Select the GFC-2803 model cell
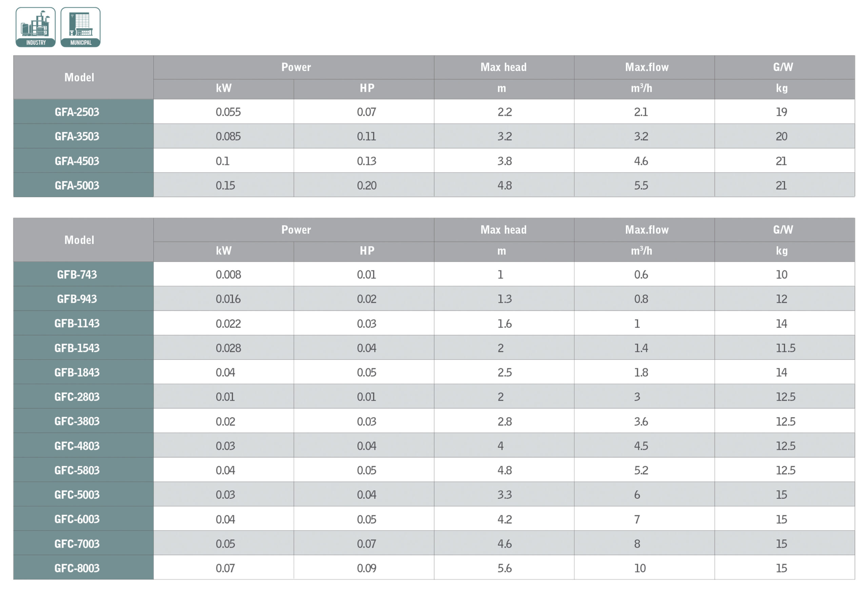The height and width of the screenshot is (594, 868). click(x=77, y=397)
